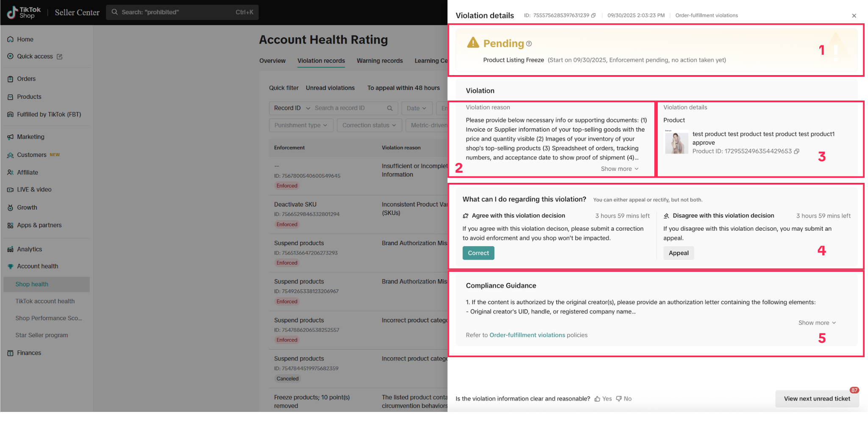This screenshot has width=868, height=431.
Task: Click thumbs up Yes feedback icon
Action: [x=598, y=399]
